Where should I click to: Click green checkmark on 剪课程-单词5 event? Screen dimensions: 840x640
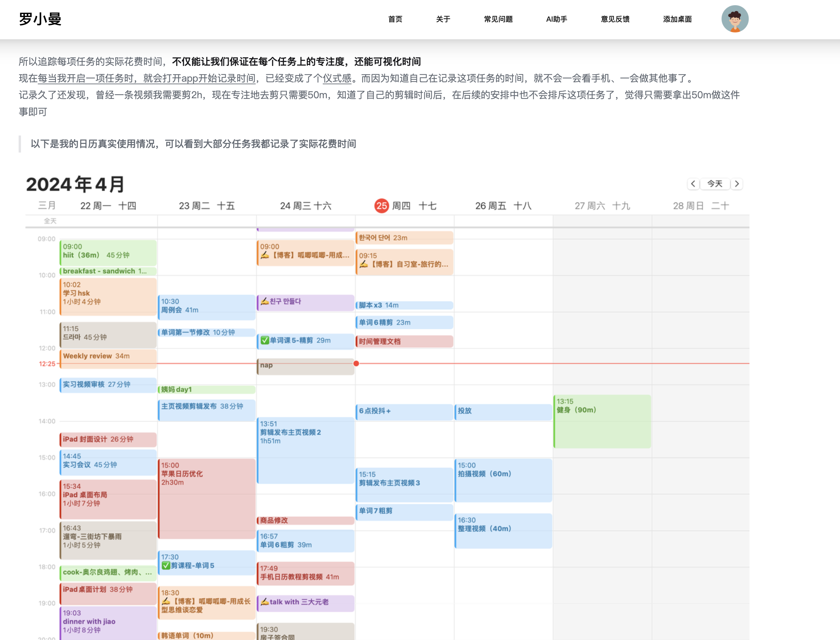[x=166, y=565]
